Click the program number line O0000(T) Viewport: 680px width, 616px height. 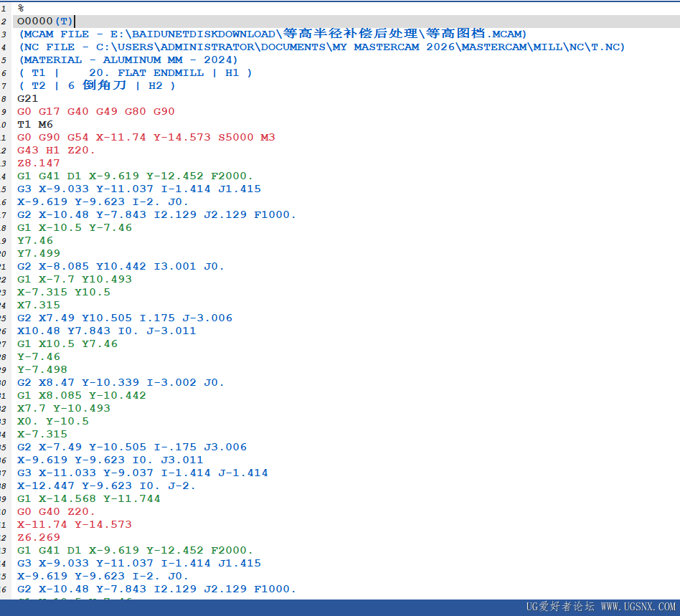tap(44, 22)
